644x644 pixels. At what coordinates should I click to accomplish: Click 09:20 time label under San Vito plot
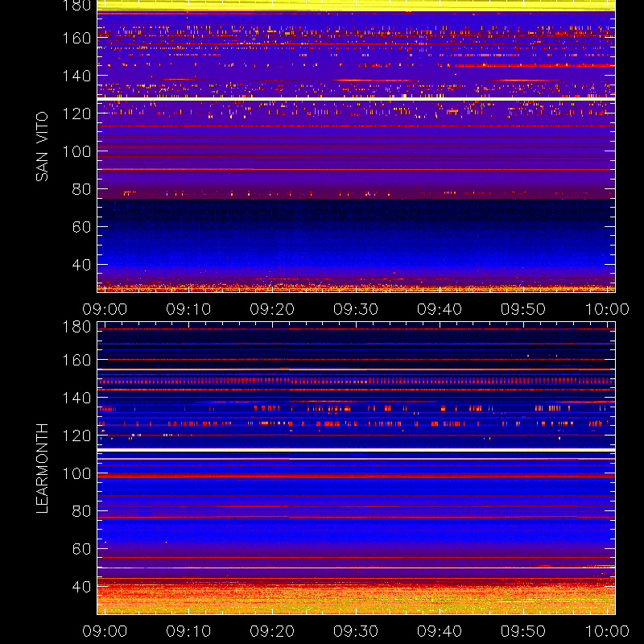pos(272,309)
